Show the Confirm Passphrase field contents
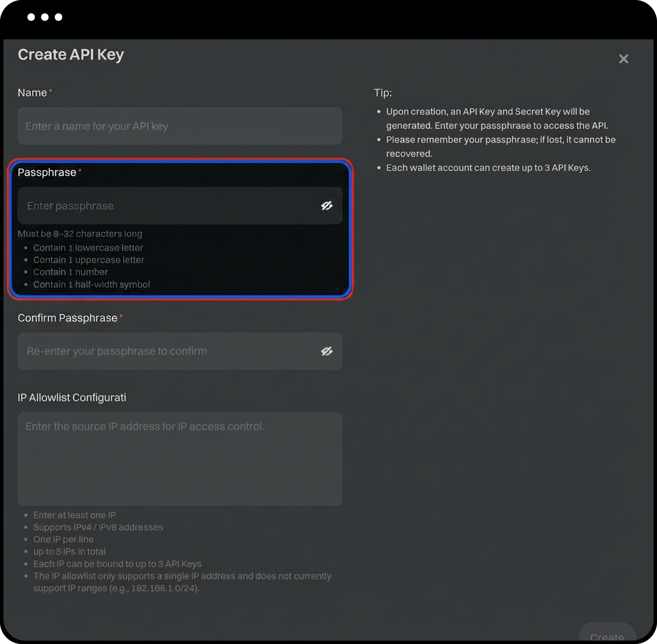This screenshot has height=644, width=657. 326,351
